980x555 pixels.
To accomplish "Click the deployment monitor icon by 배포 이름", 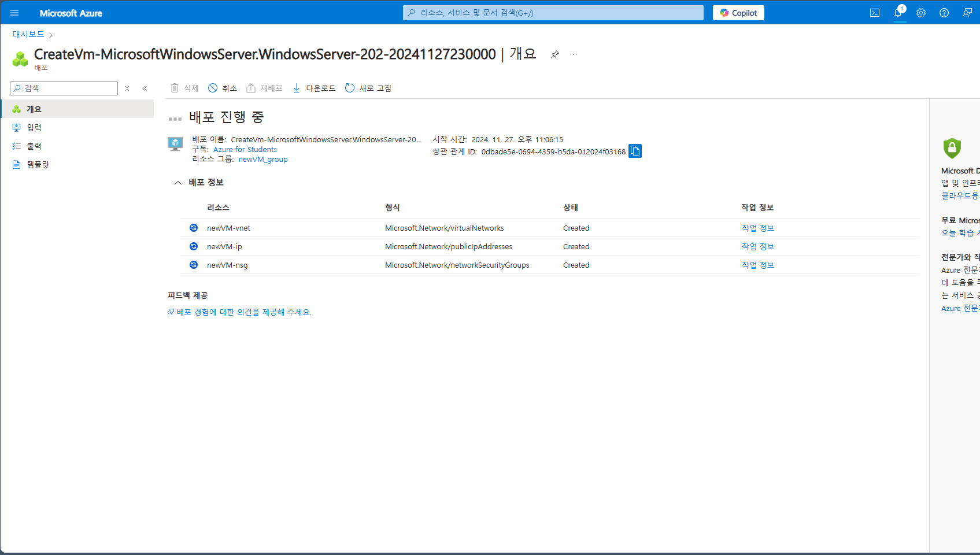I will [x=175, y=143].
